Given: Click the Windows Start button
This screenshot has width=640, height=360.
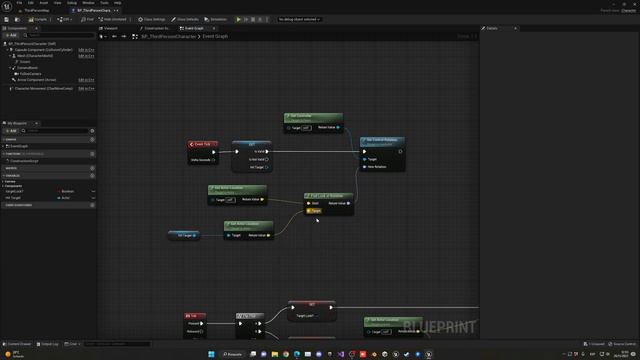Looking at the screenshot, I should click(x=211, y=354).
